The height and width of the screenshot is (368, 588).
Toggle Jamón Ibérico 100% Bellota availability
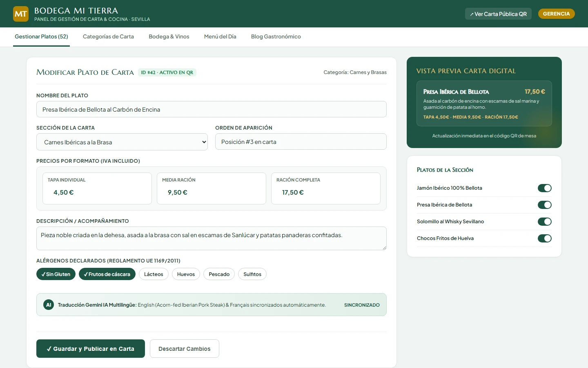coord(545,188)
